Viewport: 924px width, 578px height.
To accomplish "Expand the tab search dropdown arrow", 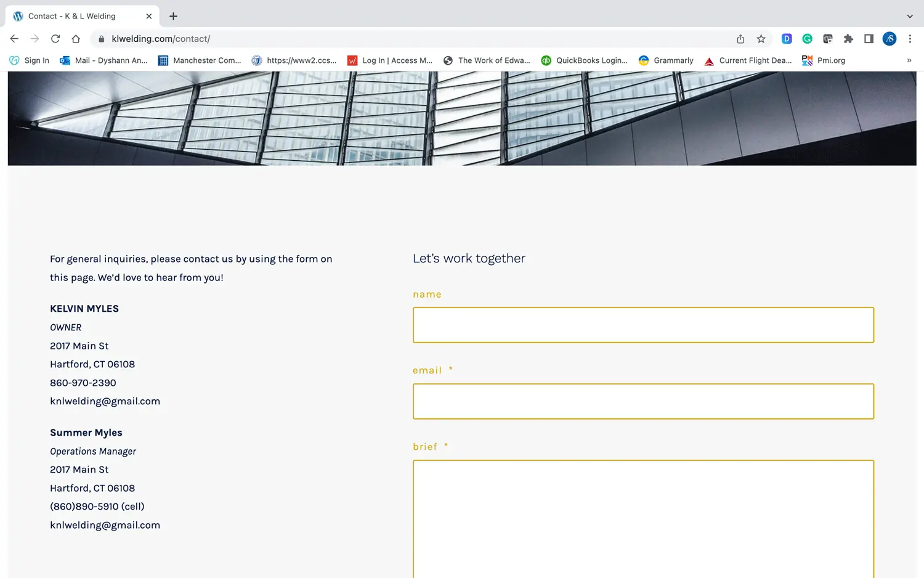I will point(910,16).
